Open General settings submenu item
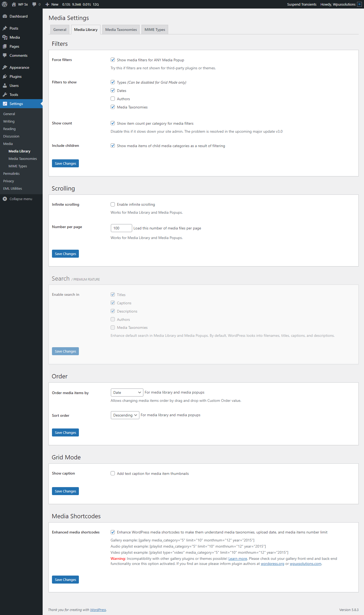The height and width of the screenshot is (615, 364). coord(9,114)
